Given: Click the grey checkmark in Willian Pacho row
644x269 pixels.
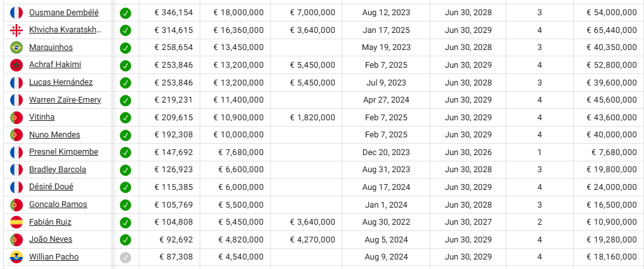Looking at the screenshot, I should click(126, 257).
